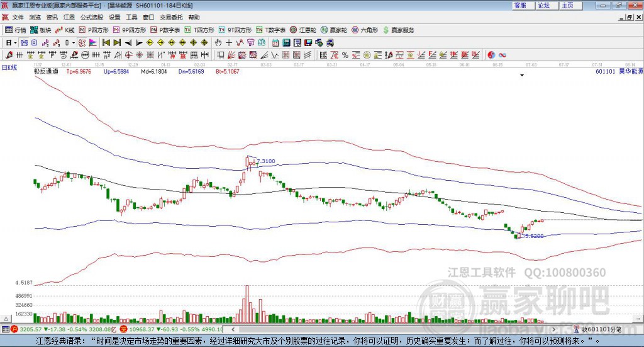Switch to the K线 chart view

65,30
